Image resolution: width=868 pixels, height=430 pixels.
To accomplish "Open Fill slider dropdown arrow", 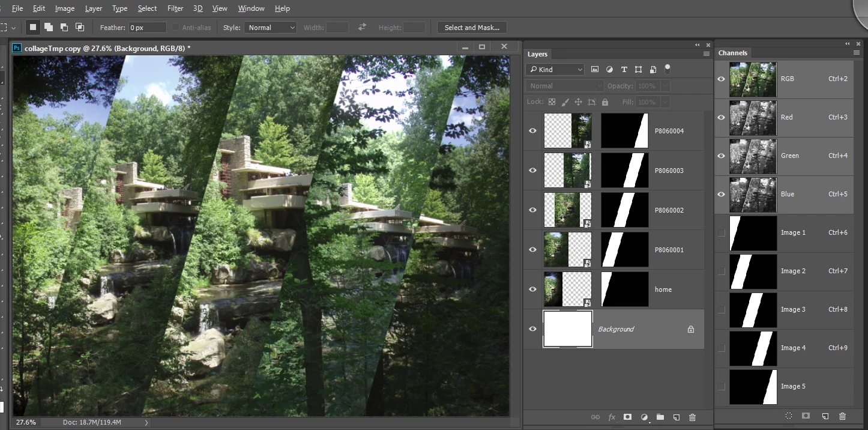I will [665, 102].
